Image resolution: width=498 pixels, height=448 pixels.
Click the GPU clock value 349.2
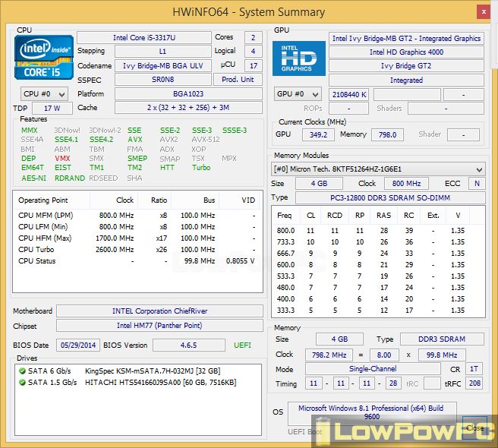pyautogui.click(x=318, y=134)
